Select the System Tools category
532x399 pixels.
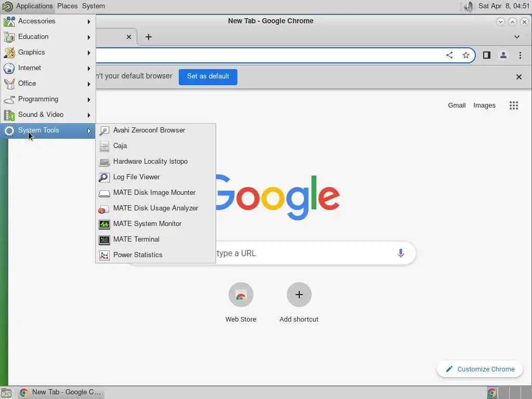(48, 130)
